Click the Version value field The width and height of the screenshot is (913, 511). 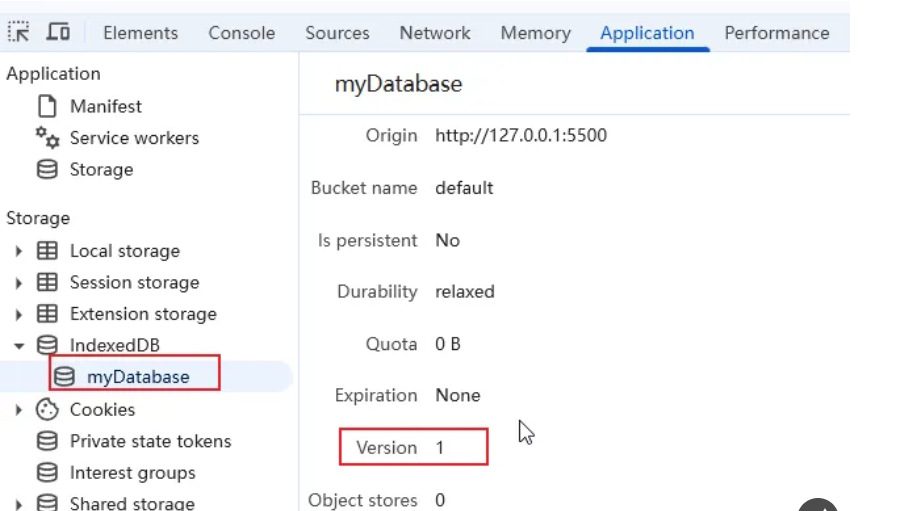click(440, 447)
